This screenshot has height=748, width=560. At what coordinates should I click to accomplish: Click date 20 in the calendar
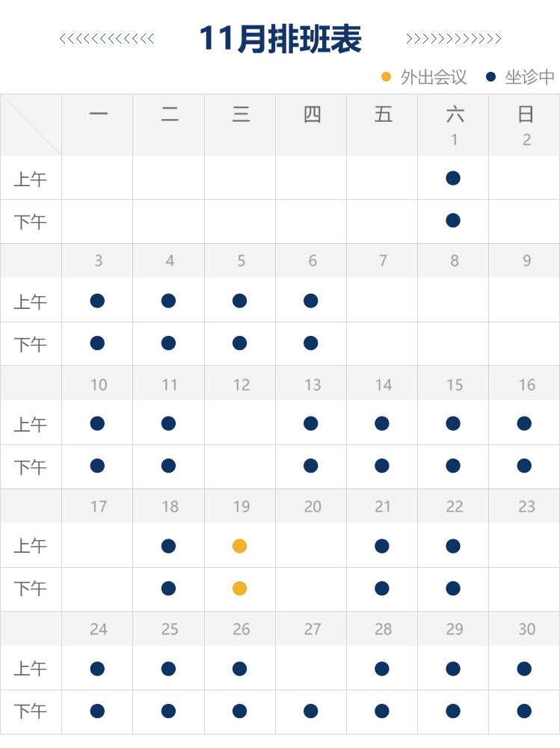point(313,506)
